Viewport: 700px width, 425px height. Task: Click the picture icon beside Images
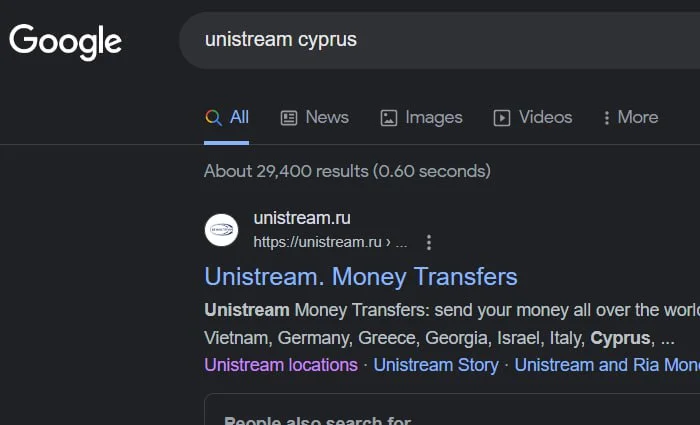pyautogui.click(x=389, y=118)
